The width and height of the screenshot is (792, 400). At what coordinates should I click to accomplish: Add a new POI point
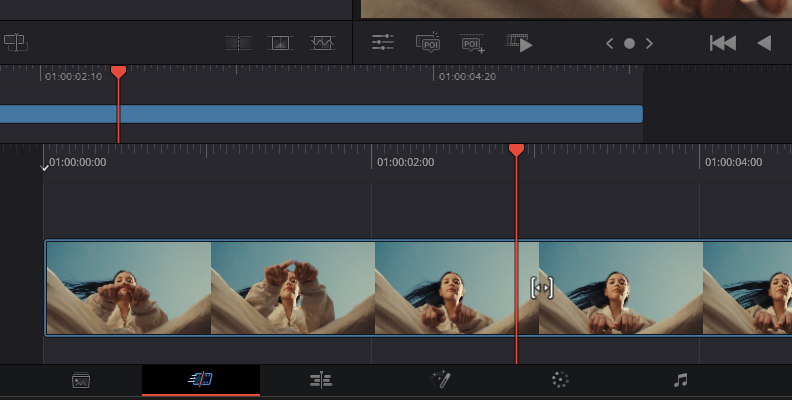[472, 43]
